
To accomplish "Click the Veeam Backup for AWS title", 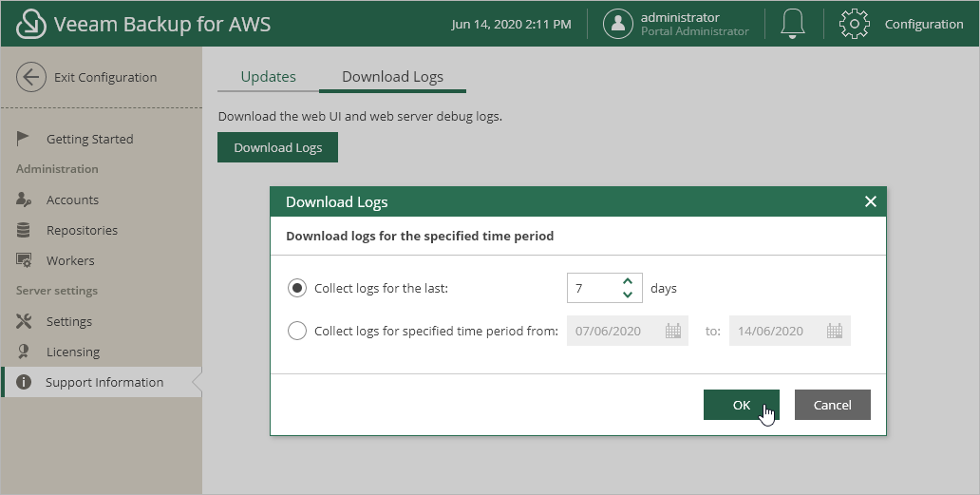I will [x=162, y=24].
